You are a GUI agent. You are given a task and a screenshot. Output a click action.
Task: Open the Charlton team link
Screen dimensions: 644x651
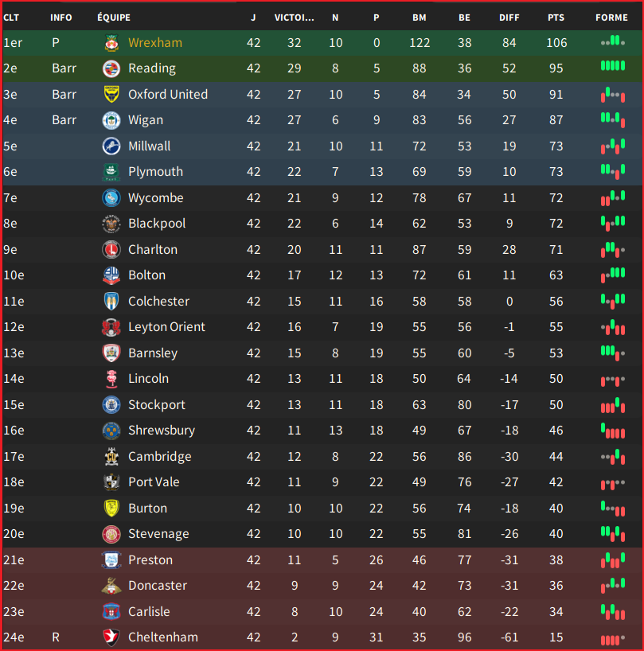[x=152, y=250]
